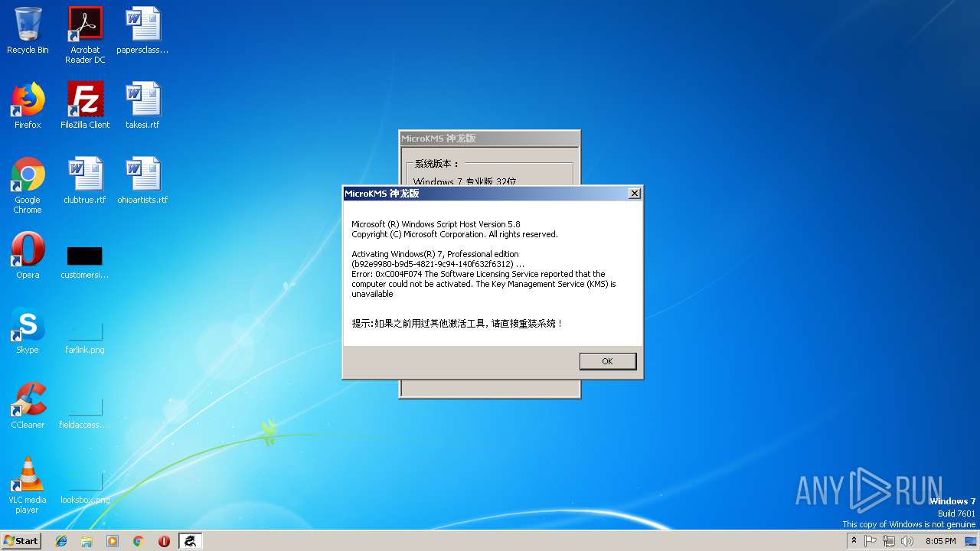The width and height of the screenshot is (980, 551).
Task: Open network status tray icon
Action: point(889,540)
